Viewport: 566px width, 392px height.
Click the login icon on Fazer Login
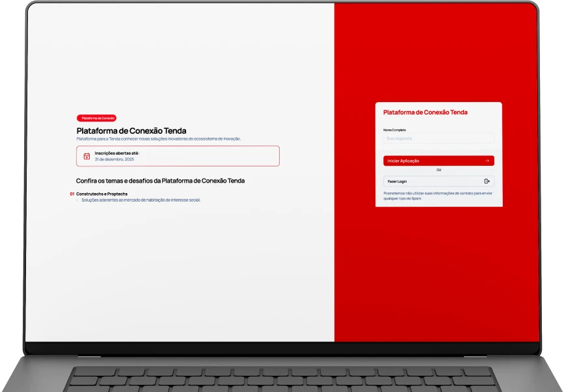coord(487,181)
